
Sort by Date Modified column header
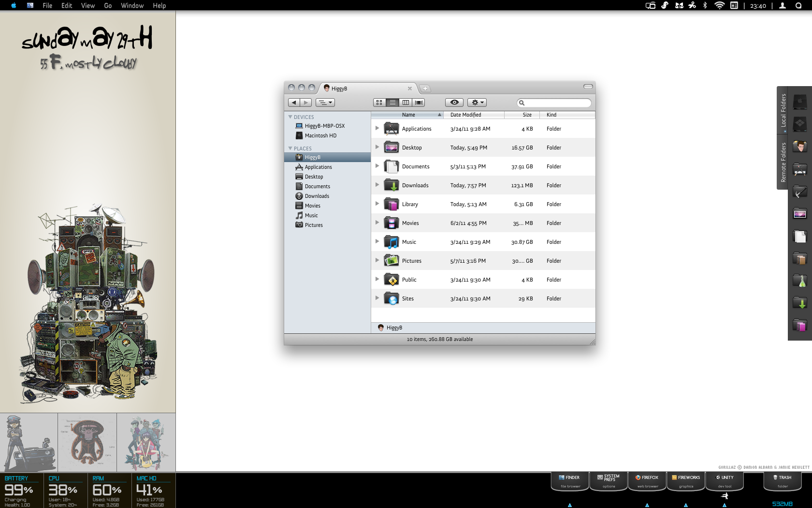coord(474,115)
